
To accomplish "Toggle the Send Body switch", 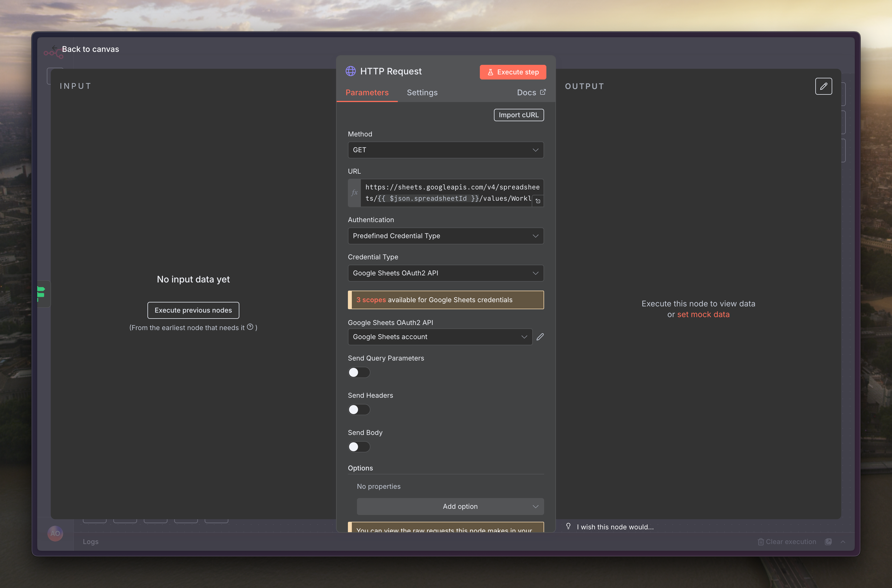I will 359,446.
